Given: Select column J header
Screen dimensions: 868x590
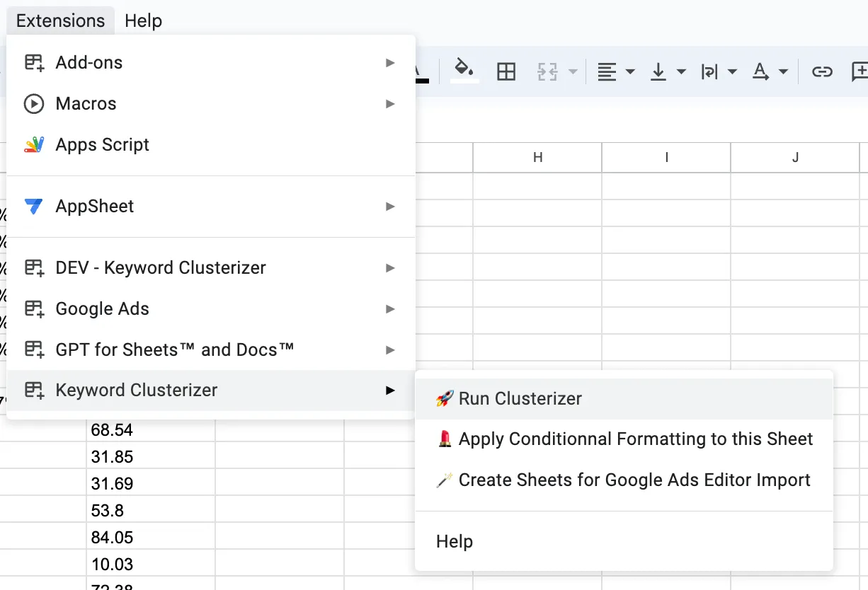Looking at the screenshot, I should click(x=795, y=158).
